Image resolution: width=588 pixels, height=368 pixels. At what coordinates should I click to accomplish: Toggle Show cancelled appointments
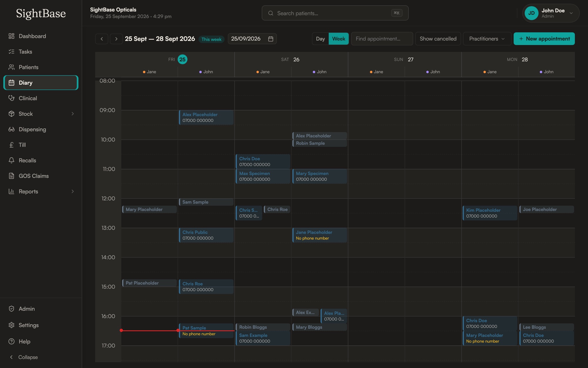pos(438,39)
